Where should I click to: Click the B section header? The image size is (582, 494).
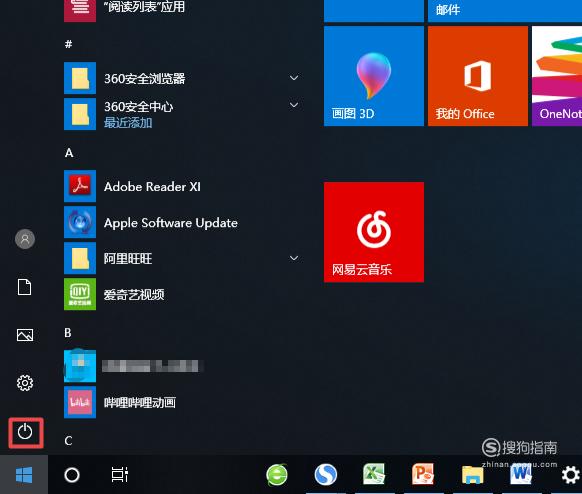pyautogui.click(x=68, y=333)
